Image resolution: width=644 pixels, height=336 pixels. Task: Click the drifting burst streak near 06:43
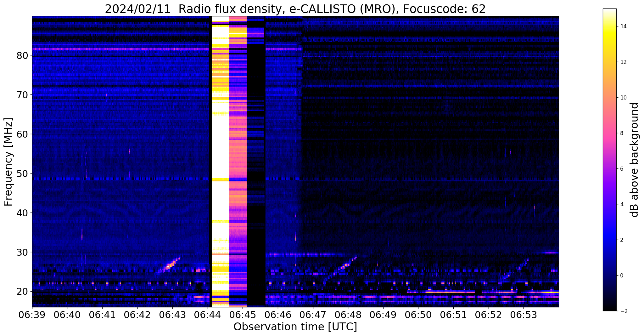pyautogui.click(x=168, y=266)
